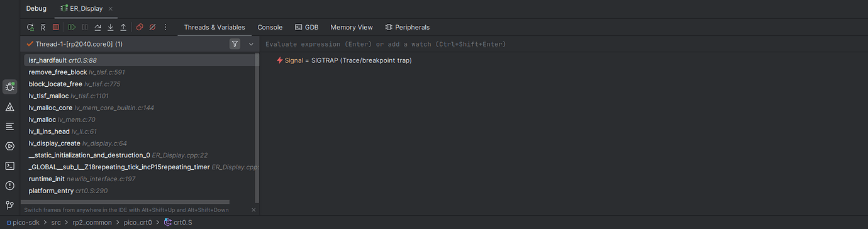The image size is (868, 229).
Task: Open the Terminal tool window from sidebar
Action: pyautogui.click(x=9, y=166)
